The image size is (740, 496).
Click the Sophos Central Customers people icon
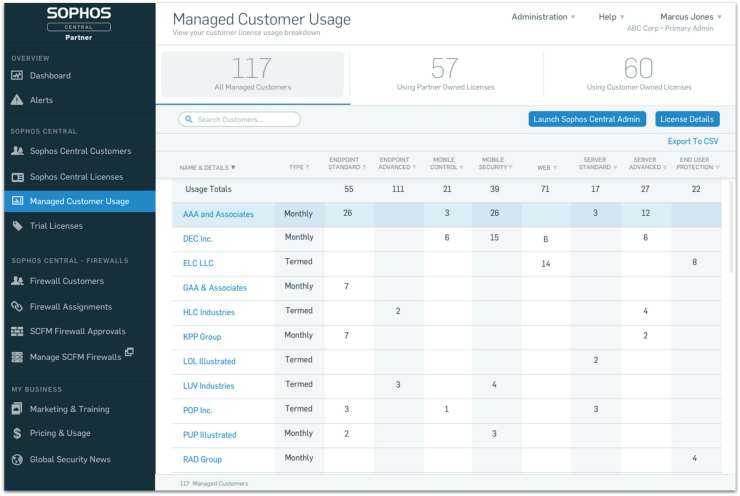[17, 151]
